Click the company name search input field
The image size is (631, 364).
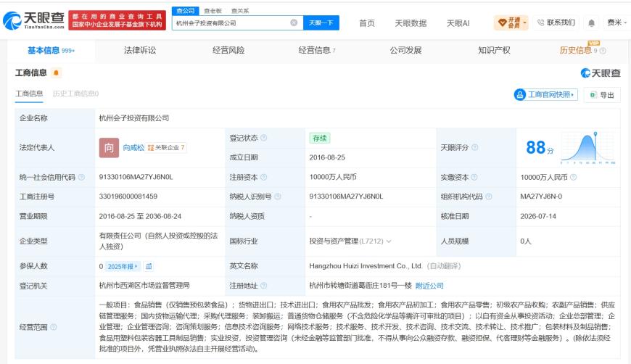click(x=232, y=23)
